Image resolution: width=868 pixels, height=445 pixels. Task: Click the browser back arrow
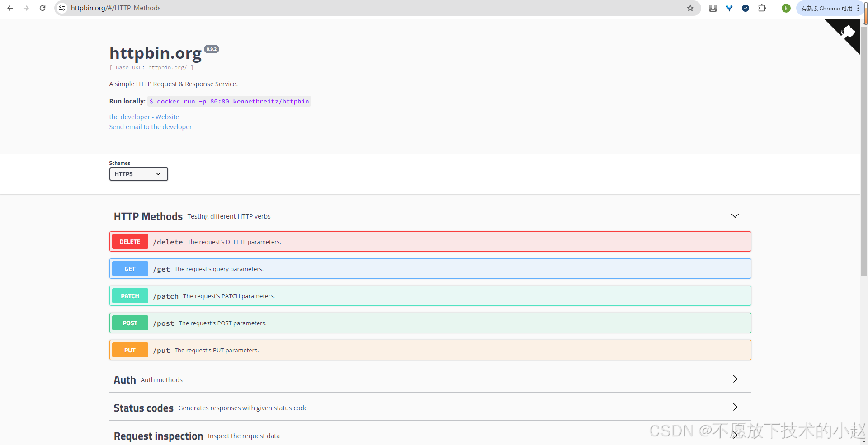coord(10,8)
